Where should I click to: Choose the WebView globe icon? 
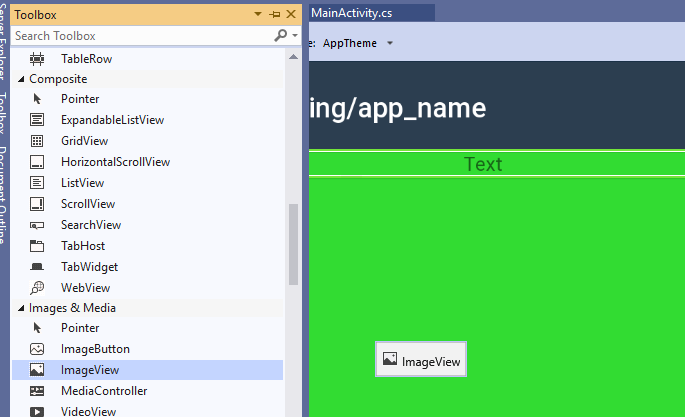(x=37, y=288)
